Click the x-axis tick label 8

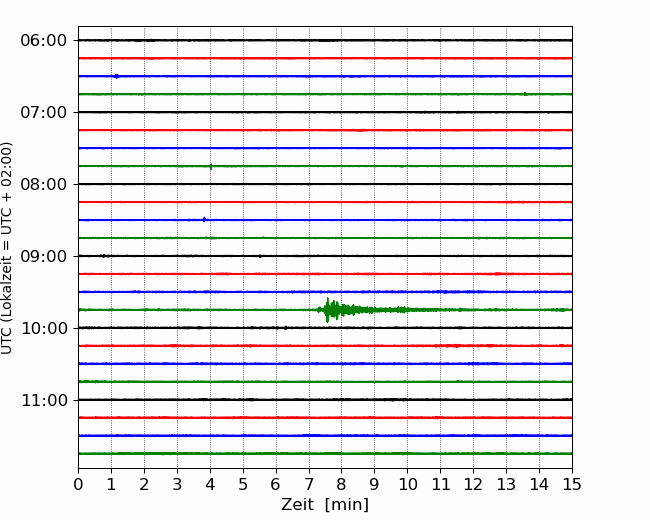pos(342,484)
